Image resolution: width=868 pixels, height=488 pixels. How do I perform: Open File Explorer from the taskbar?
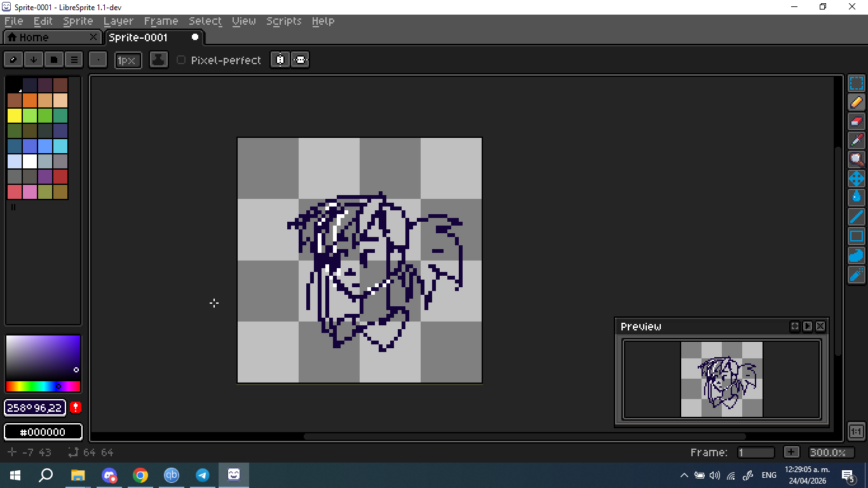click(78, 475)
